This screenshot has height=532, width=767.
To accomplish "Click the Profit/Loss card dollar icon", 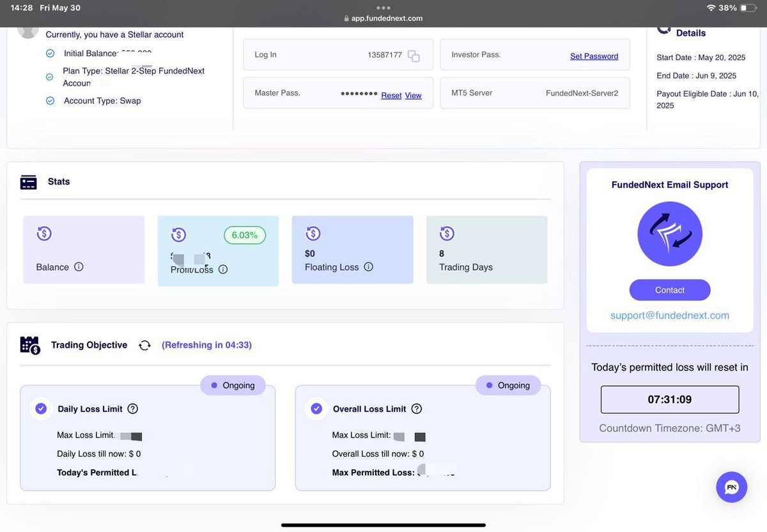I will click(x=178, y=235).
